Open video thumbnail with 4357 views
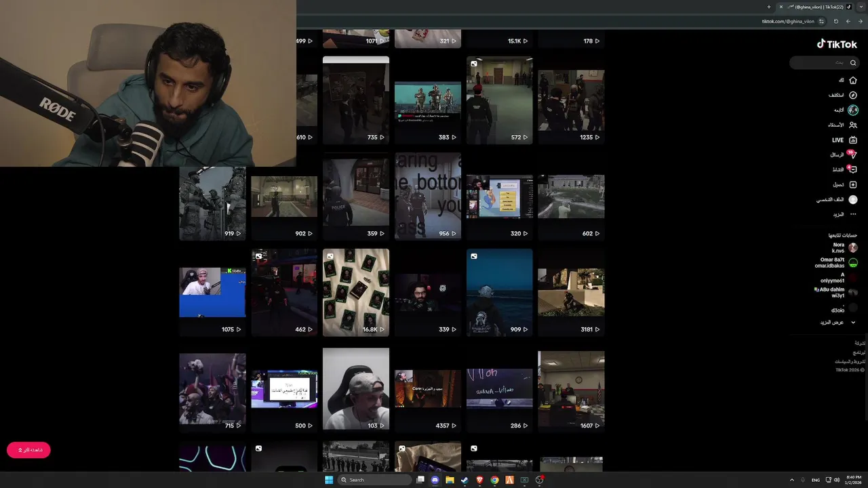 pos(428,388)
